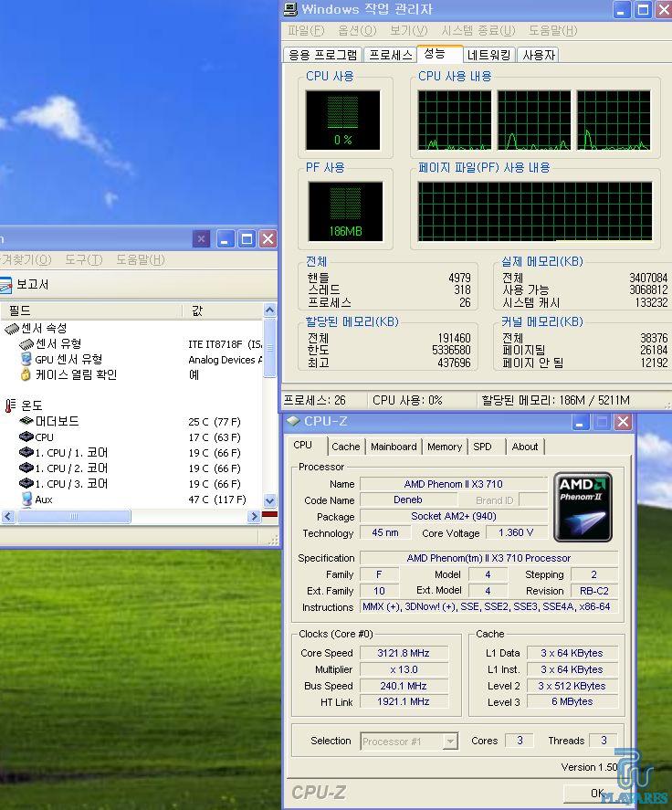672x810 pixels.
Task: Click the vertical scrollbar down arrow
Action: pyautogui.click(x=269, y=500)
